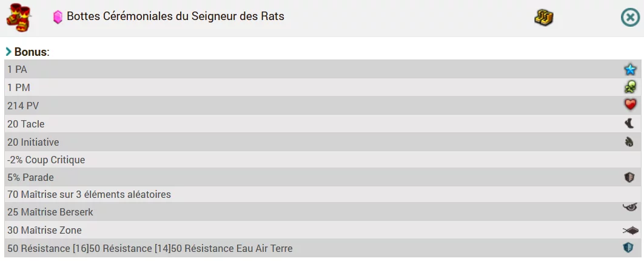Click the Zone mastery icon
This screenshot has height=261, width=644.
630,230
